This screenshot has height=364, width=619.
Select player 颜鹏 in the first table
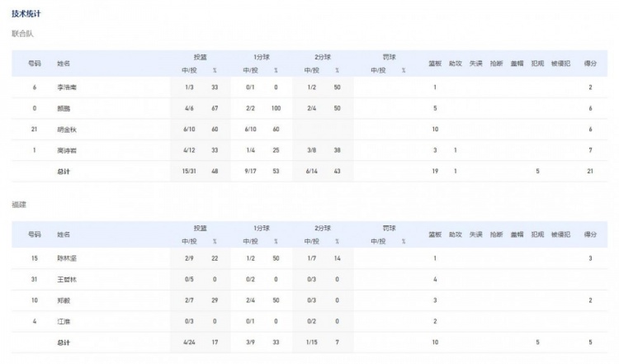point(64,108)
